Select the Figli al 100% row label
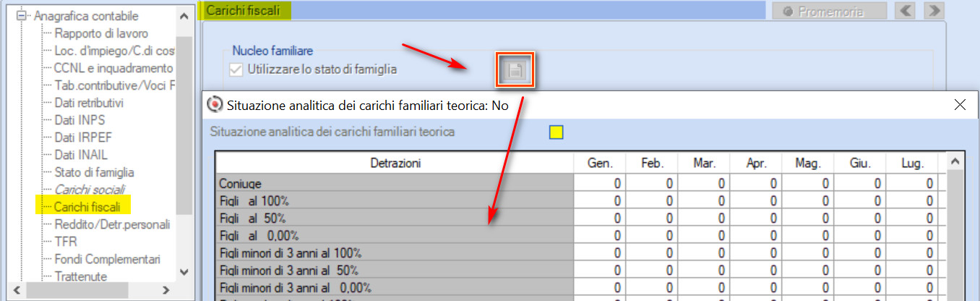980x301 pixels. (x=395, y=200)
